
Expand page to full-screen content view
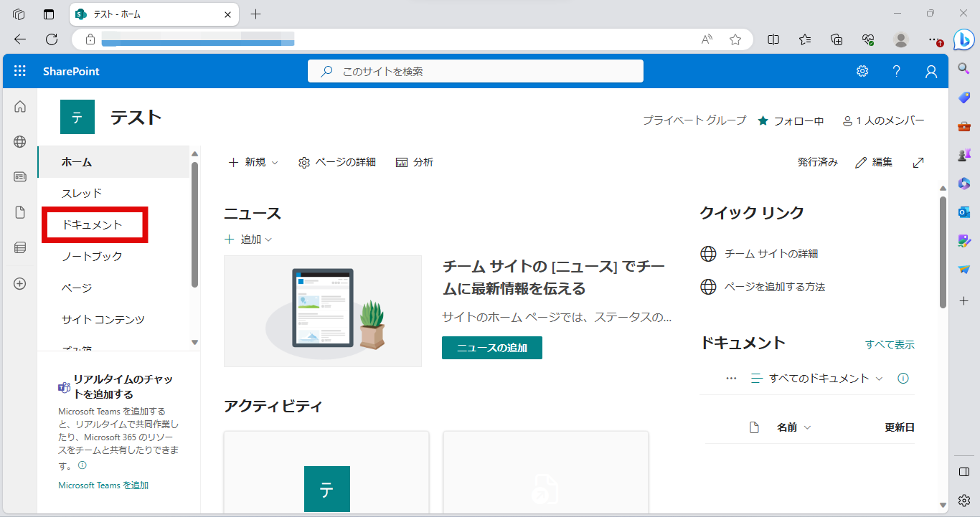(x=918, y=163)
